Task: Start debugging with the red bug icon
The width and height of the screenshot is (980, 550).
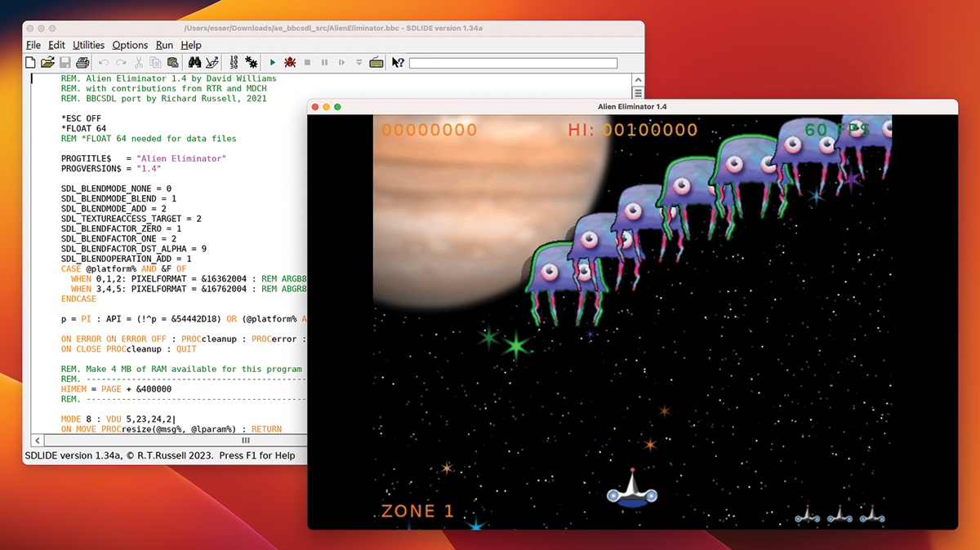Action: click(x=290, y=62)
